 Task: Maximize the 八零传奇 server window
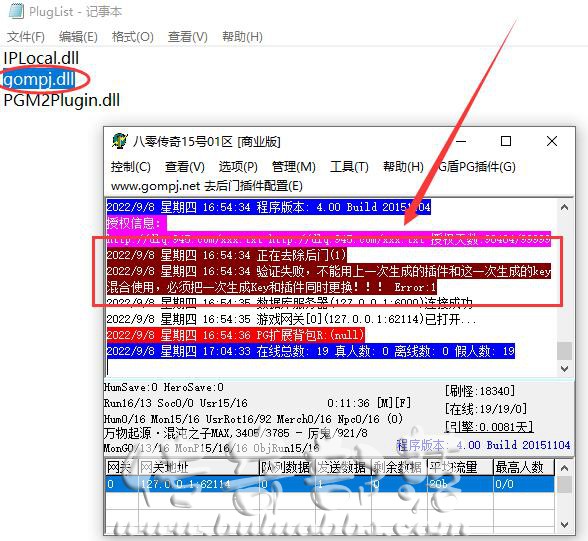click(x=506, y=141)
